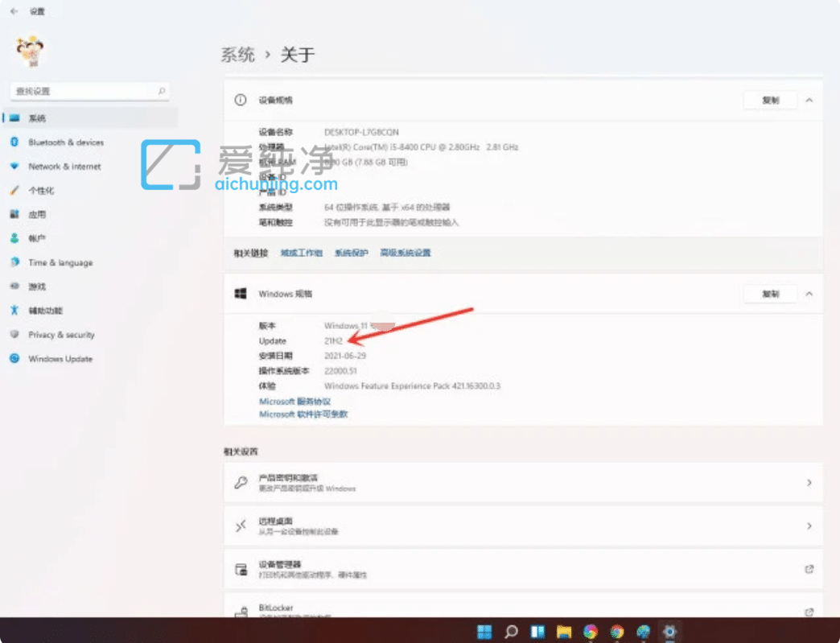The image size is (840, 643).
Task: Click external link icon on BitLocker row
Action: coord(809,612)
